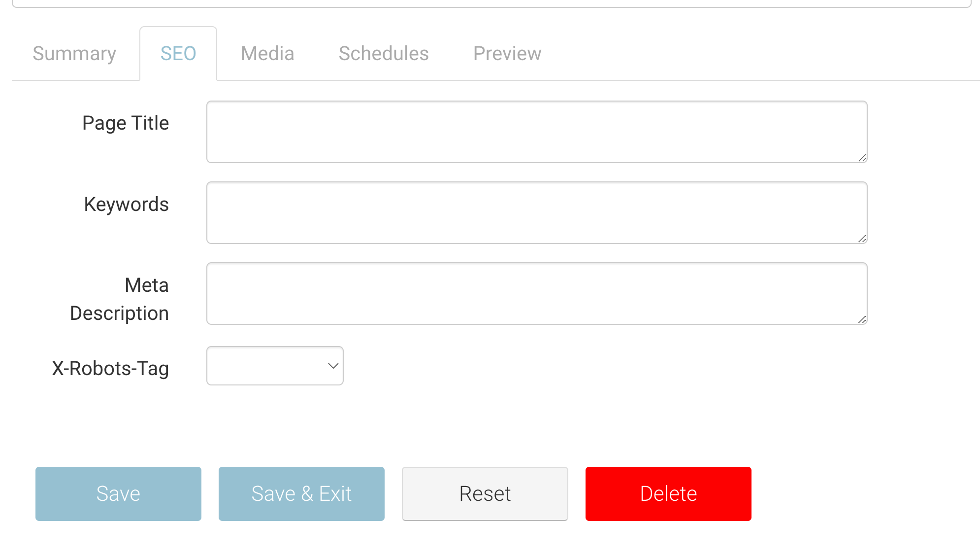
Task: Click the Page Title field label
Action: (x=126, y=123)
